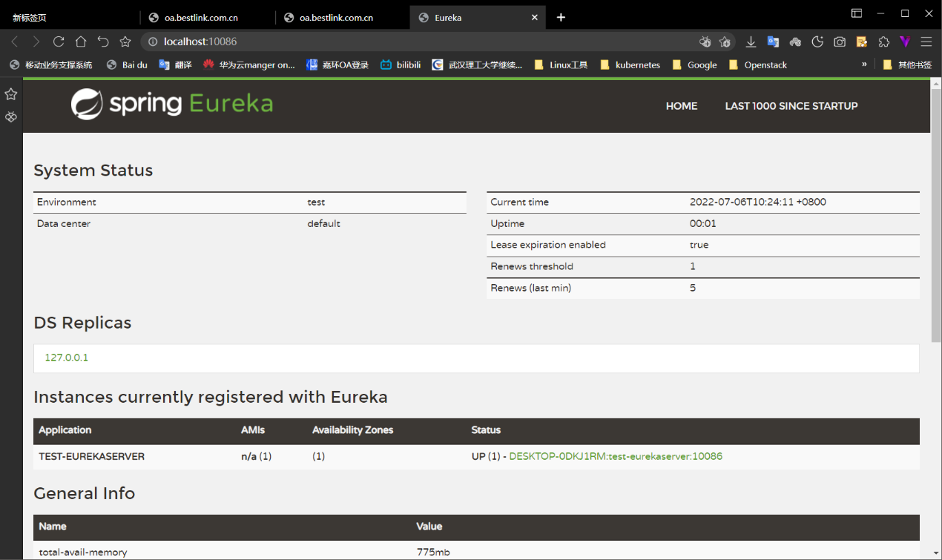Open the browser hamburger menu
Image resolution: width=942 pixels, height=560 pixels.
point(926,42)
